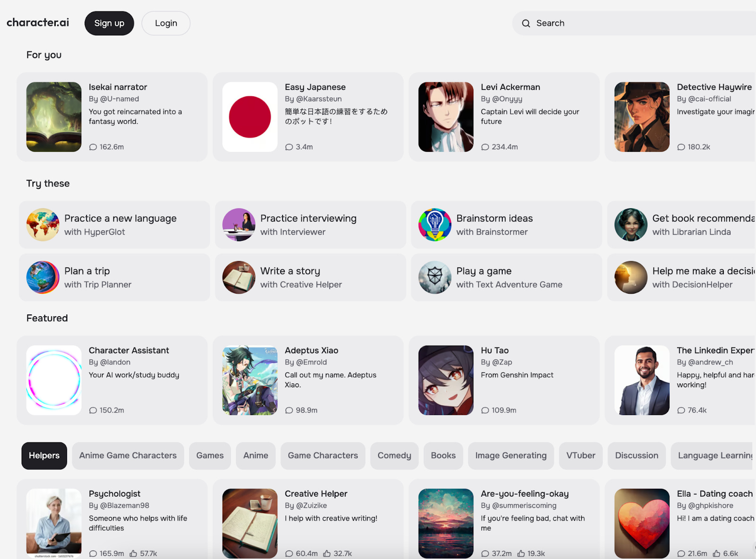The width and height of the screenshot is (756, 559).
Task: Switch to Anime category tab
Action: (256, 456)
